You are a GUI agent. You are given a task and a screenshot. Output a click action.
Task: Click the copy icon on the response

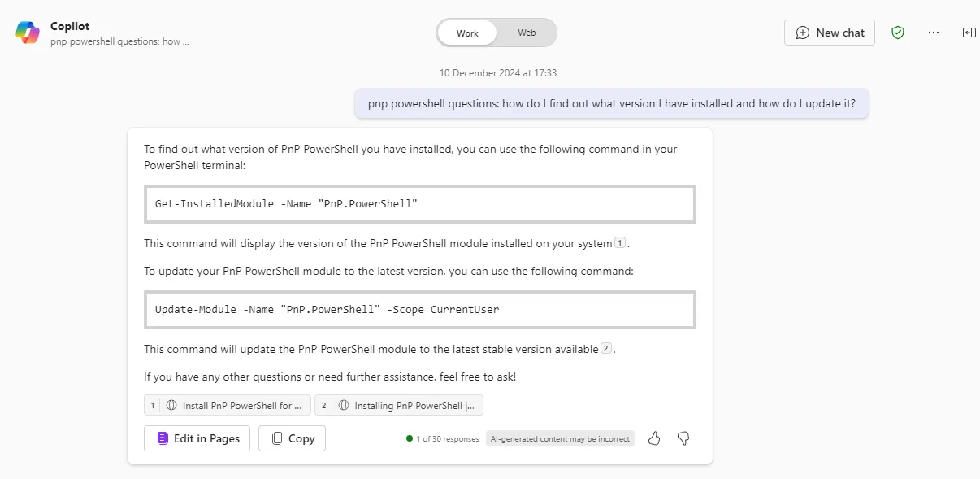(277, 438)
